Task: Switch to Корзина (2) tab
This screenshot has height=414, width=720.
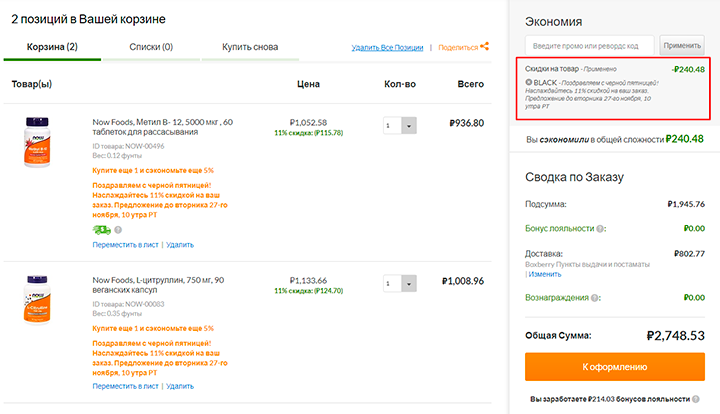Action: [x=52, y=47]
